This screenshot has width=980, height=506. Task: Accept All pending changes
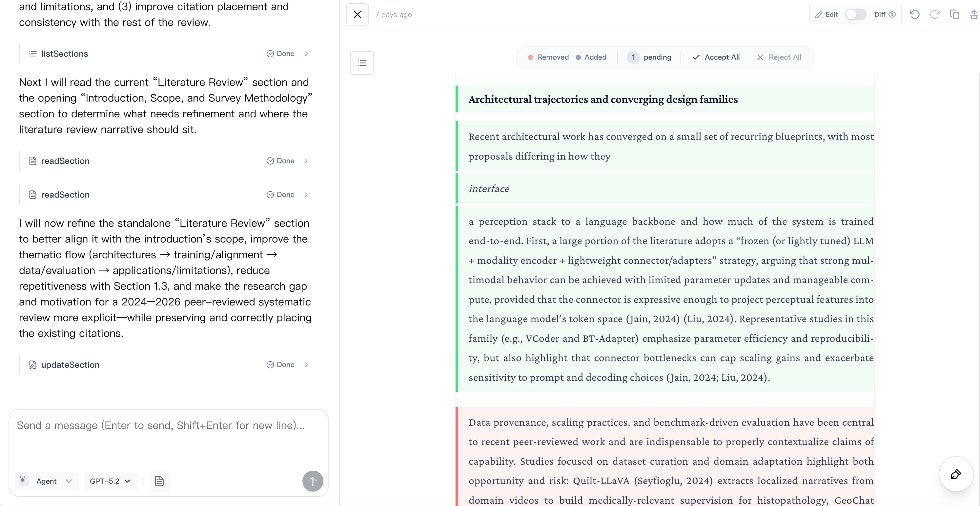716,57
